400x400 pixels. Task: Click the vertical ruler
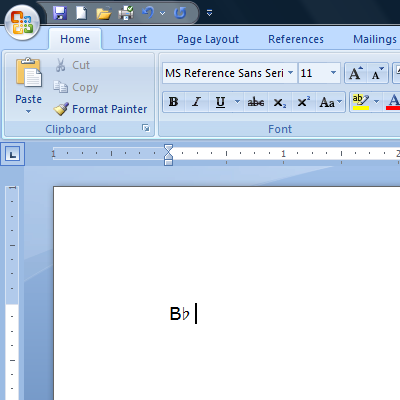pyautogui.click(x=12, y=293)
